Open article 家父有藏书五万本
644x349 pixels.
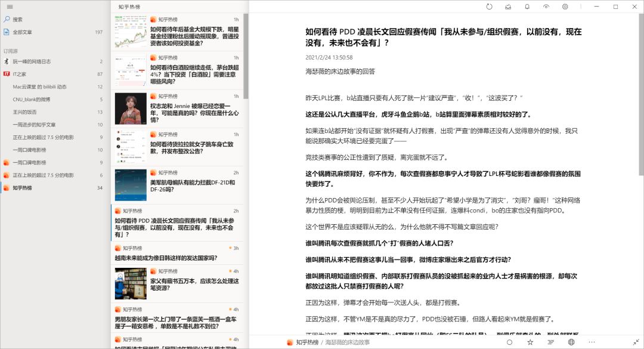tap(177, 283)
